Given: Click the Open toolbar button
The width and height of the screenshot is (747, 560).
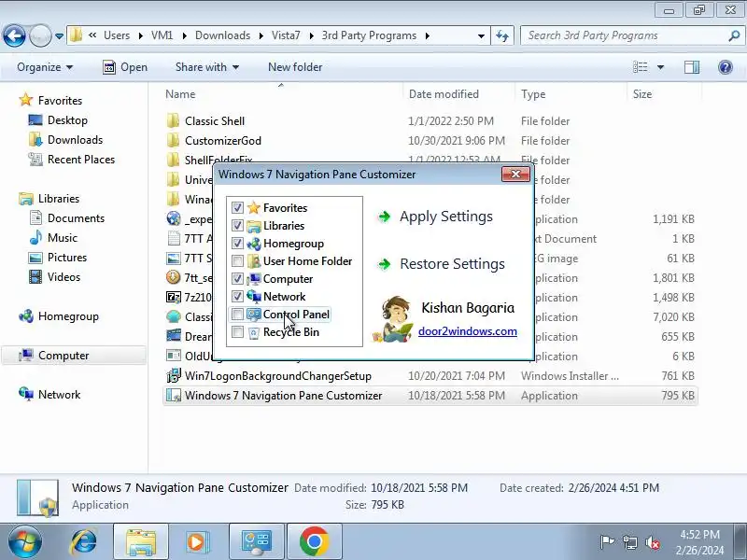Looking at the screenshot, I should pyautogui.click(x=125, y=67).
